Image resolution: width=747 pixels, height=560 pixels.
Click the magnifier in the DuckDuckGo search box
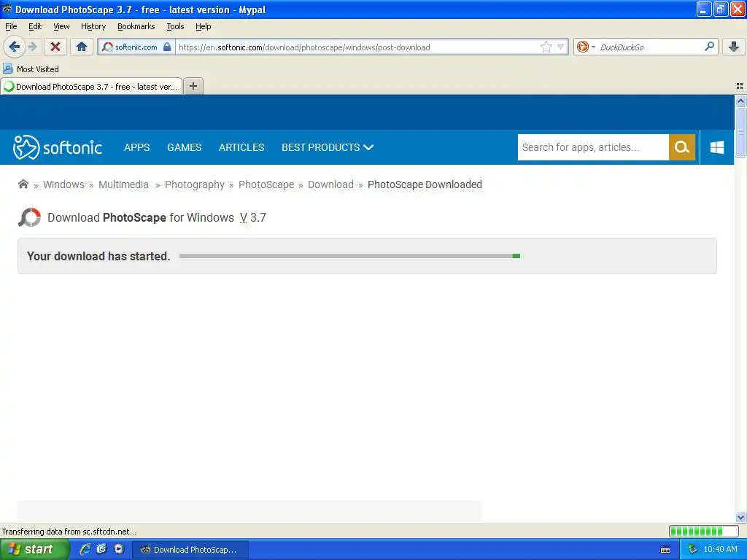click(709, 47)
